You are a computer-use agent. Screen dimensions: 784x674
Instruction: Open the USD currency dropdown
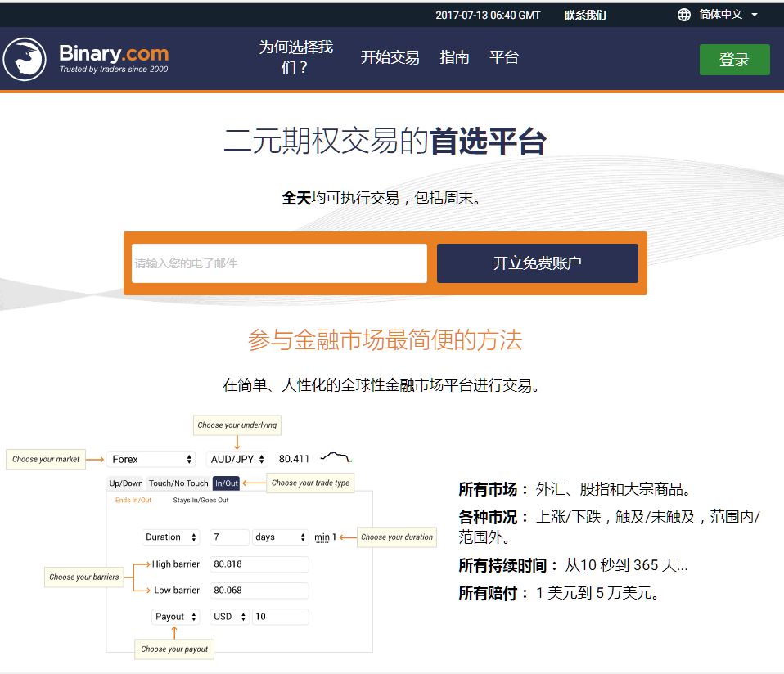[230, 617]
